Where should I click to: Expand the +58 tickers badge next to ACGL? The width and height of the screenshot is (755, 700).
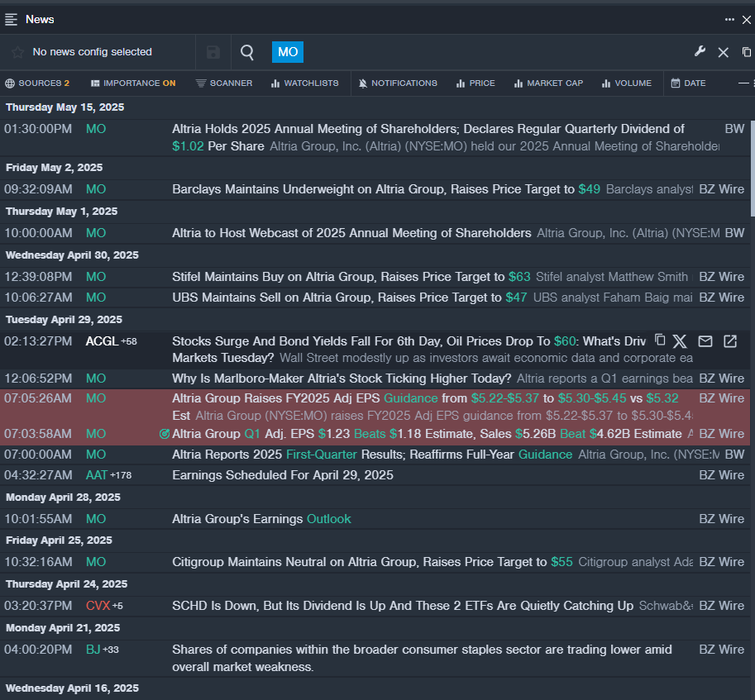tap(129, 341)
